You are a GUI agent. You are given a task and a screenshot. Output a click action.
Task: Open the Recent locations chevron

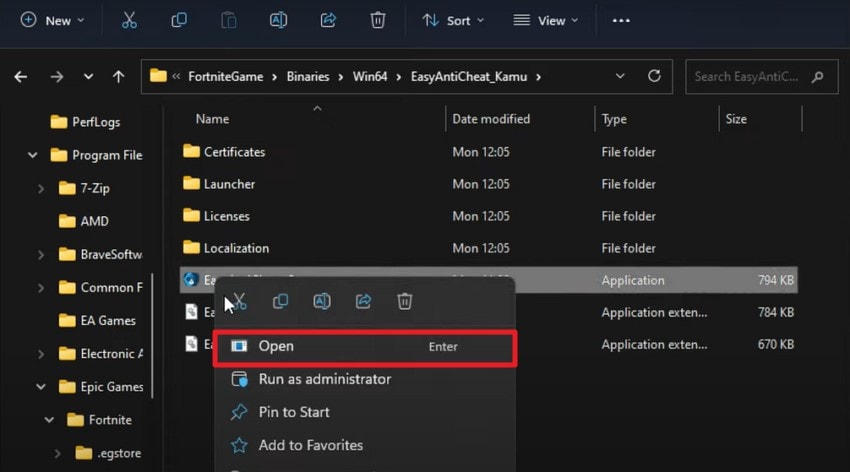pos(88,77)
